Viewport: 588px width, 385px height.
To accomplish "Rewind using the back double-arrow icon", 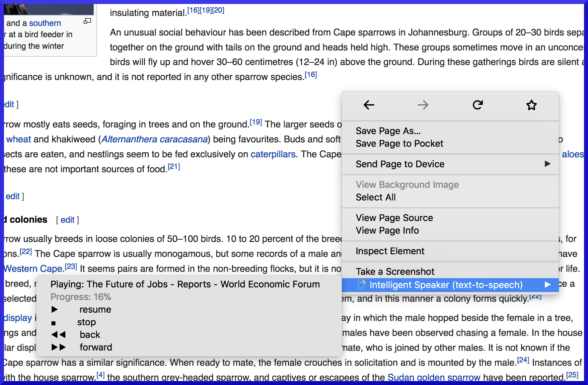I will click(x=58, y=335).
